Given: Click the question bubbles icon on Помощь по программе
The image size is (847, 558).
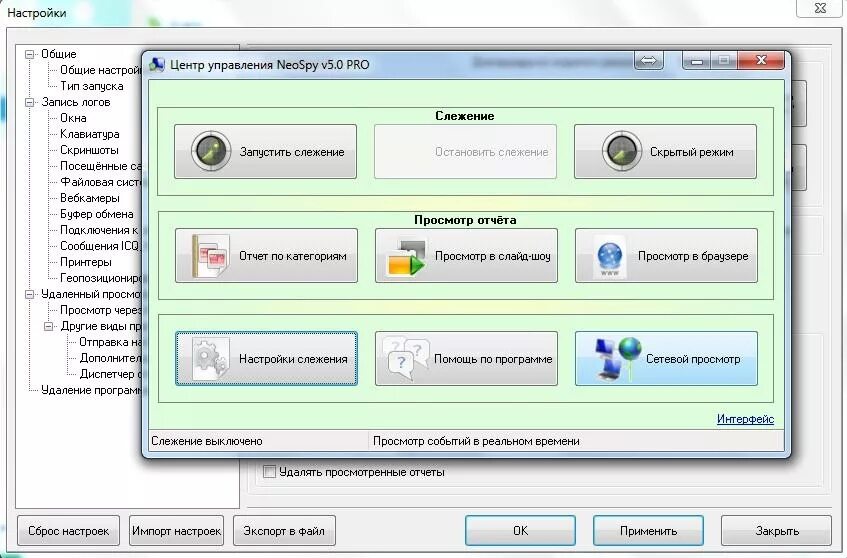Looking at the screenshot, I should 405,359.
